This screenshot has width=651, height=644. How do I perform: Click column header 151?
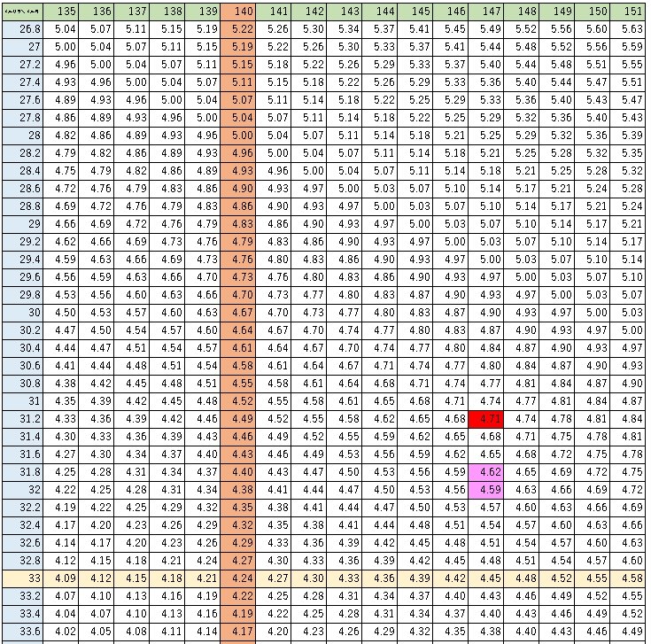pyautogui.click(x=627, y=12)
